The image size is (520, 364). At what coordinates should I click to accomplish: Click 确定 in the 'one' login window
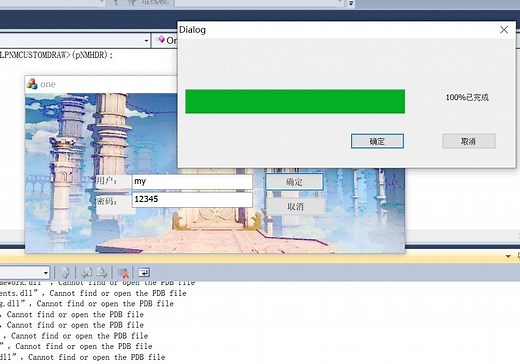pyautogui.click(x=294, y=182)
